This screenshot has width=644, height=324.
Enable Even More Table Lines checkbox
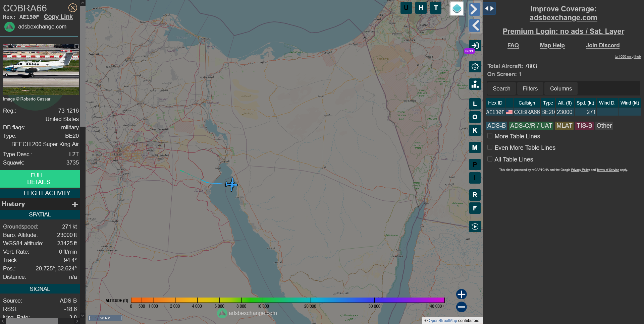tap(490, 147)
